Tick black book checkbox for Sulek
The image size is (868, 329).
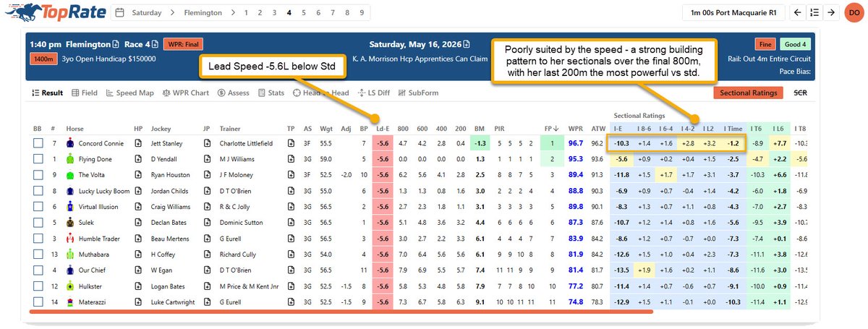[x=38, y=222]
